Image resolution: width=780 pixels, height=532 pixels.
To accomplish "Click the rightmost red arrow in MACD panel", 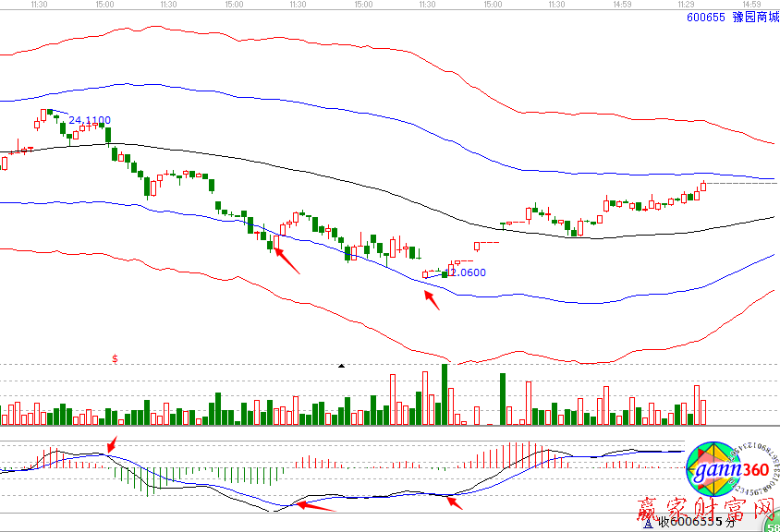I will click(454, 502).
